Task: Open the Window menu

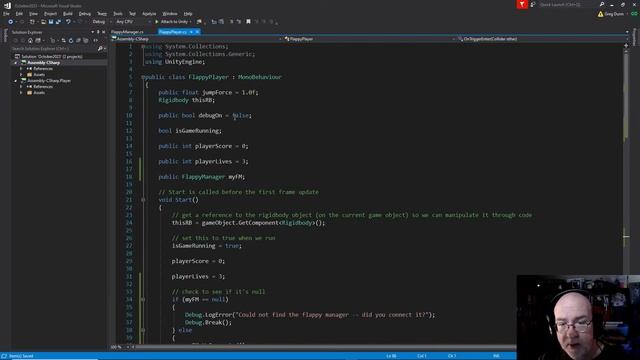Action: [170, 14]
